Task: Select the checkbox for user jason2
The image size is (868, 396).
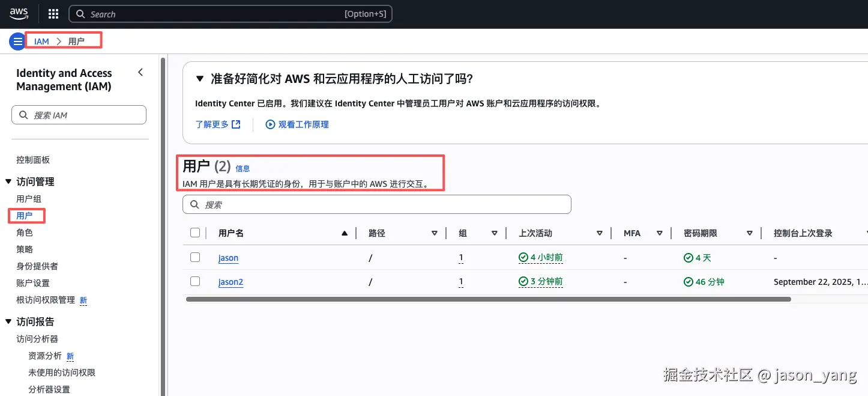Action: point(195,281)
